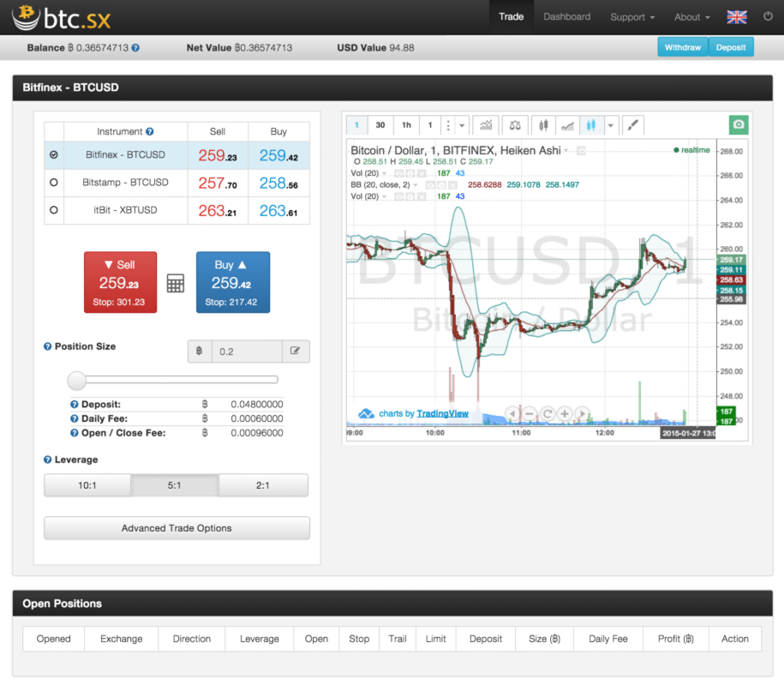Open the Support dropdown menu

click(632, 17)
